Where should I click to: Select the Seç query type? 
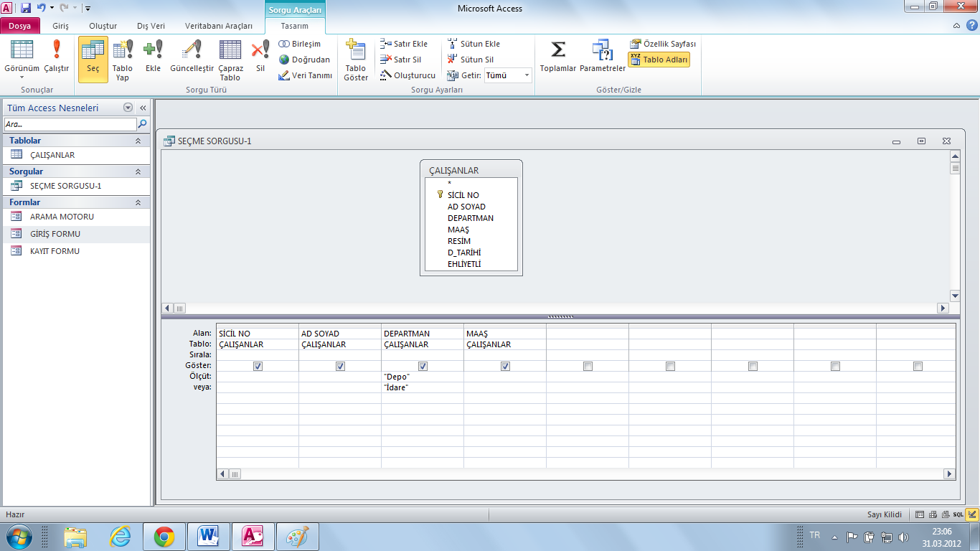93,60
